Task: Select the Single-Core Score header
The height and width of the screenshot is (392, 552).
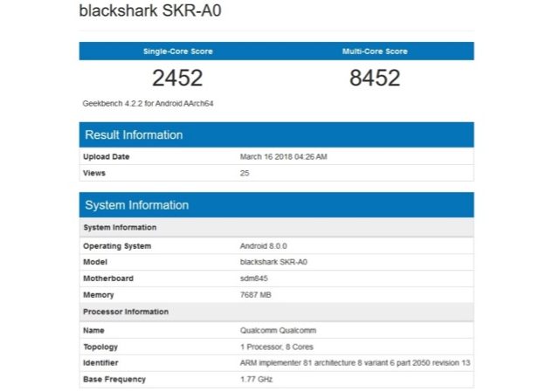Action: [177, 52]
